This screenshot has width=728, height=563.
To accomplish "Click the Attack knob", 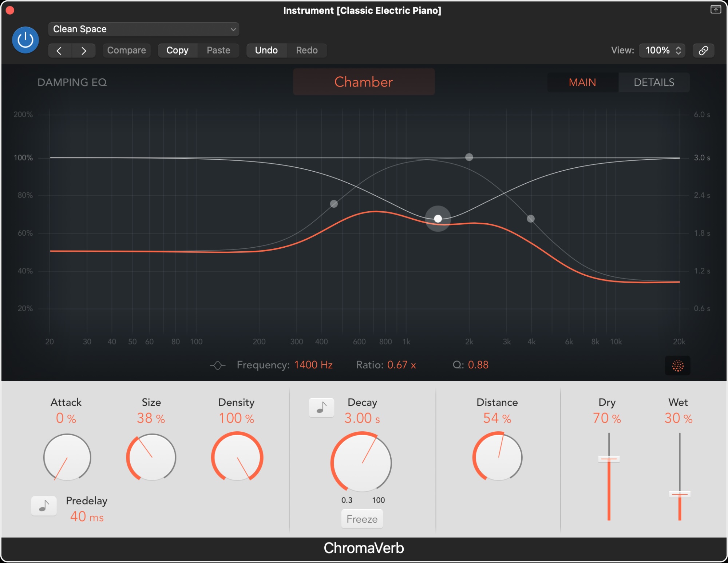I will point(67,457).
